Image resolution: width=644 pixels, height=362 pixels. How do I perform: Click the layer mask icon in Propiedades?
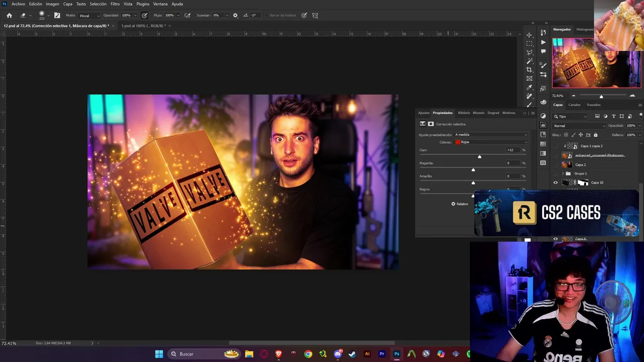(431, 124)
